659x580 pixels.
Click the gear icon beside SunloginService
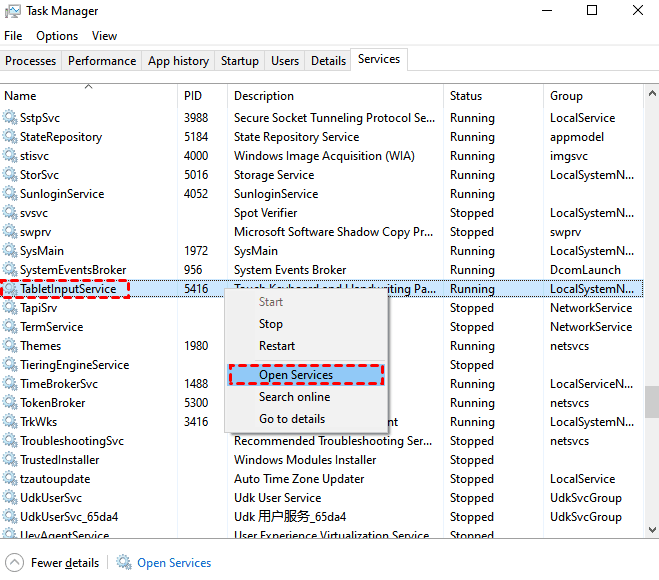pyautogui.click(x=10, y=194)
